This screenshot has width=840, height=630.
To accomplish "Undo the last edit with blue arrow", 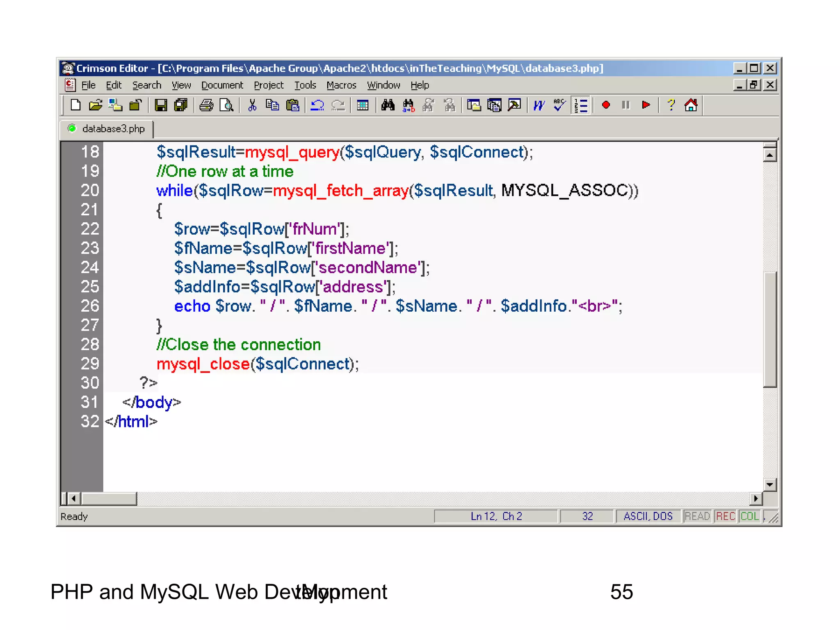I will pos(317,105).
